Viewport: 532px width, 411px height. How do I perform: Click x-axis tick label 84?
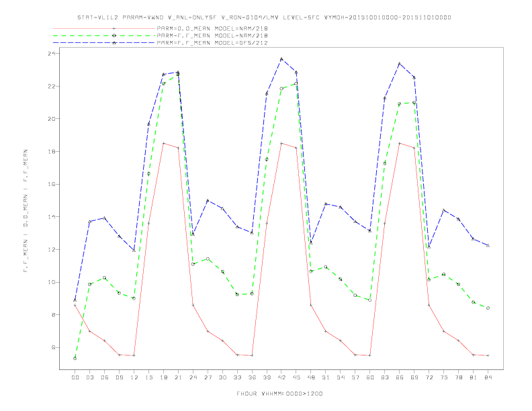tap(488, 377)
